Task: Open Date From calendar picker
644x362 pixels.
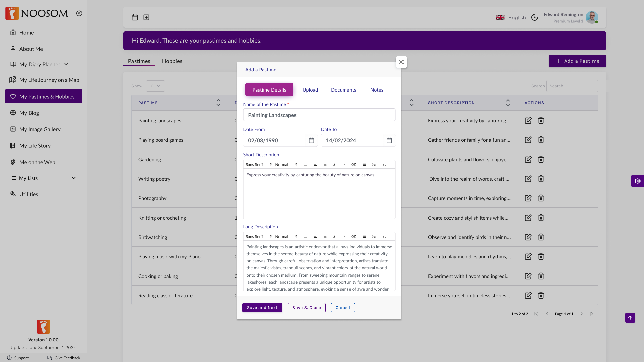Action: [x=311, y=140]
